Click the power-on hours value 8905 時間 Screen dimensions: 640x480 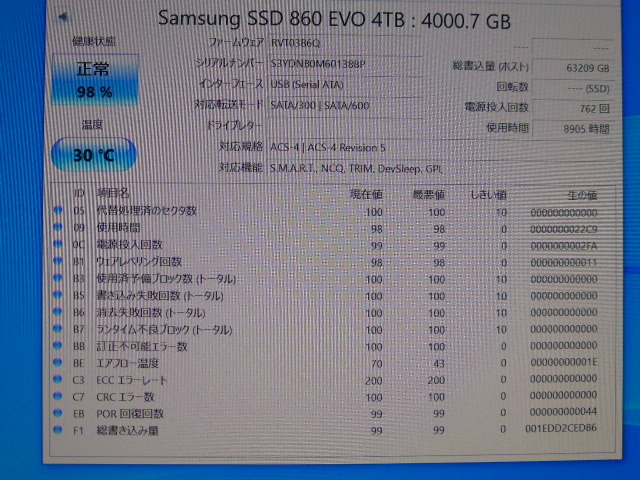point(572,129)
